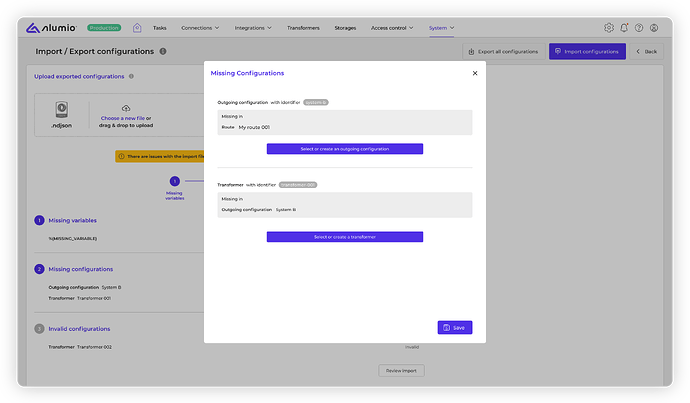Click the Missing variables step label
Screen dimensions: 690x403
(x=175, y=196)
